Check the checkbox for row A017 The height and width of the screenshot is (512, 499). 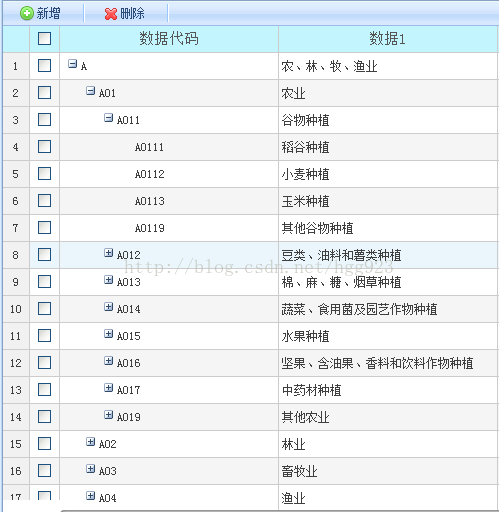44,390
